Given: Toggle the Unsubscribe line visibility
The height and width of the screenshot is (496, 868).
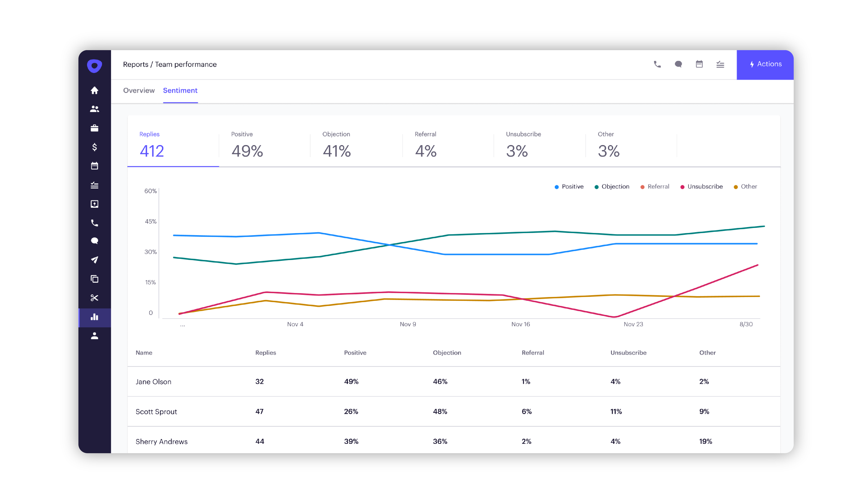Looking at the screenshot, I should click(x=701, y=186).
